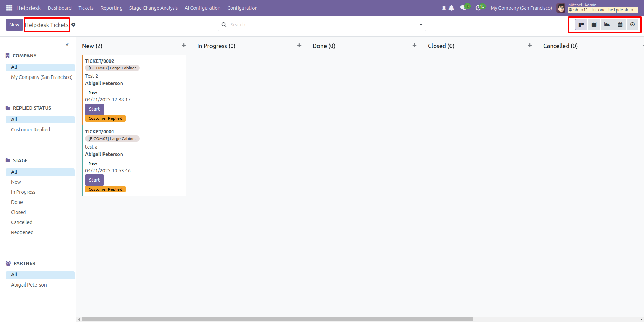Open Stage Change Analysis menu
The image size is (644, 322).
point(154,8)
